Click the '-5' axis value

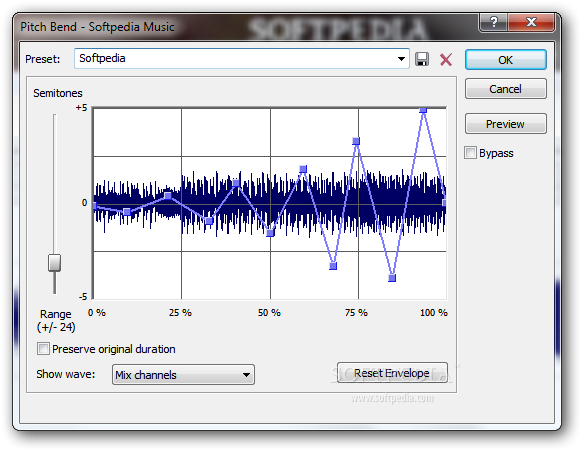pyautogui.click(x=83, y=297)
